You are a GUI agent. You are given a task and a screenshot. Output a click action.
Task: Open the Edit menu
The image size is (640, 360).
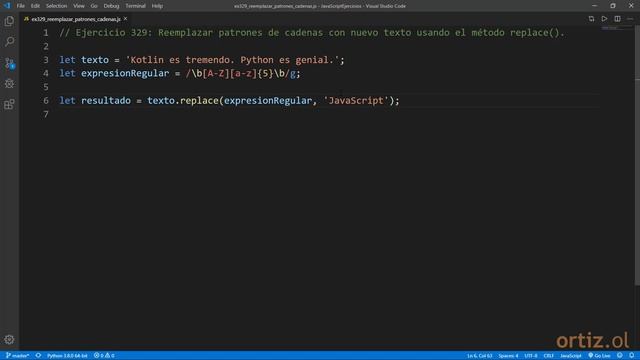(x=35, y=6)
